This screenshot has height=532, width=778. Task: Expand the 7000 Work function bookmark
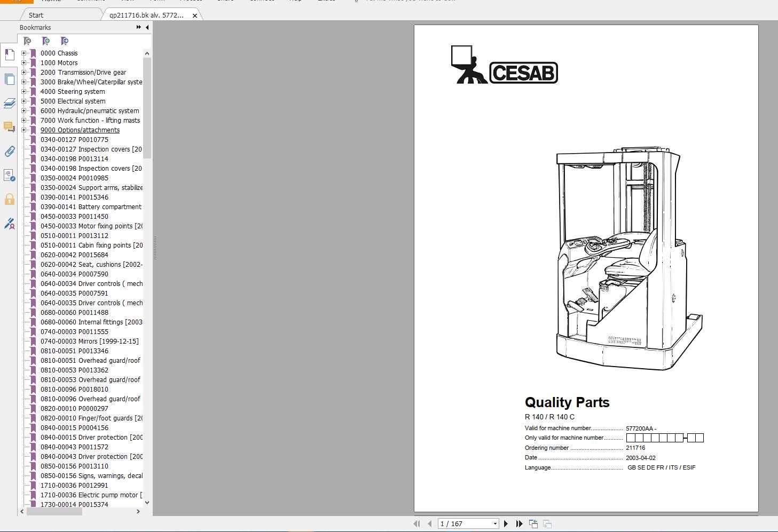point(23,121)
